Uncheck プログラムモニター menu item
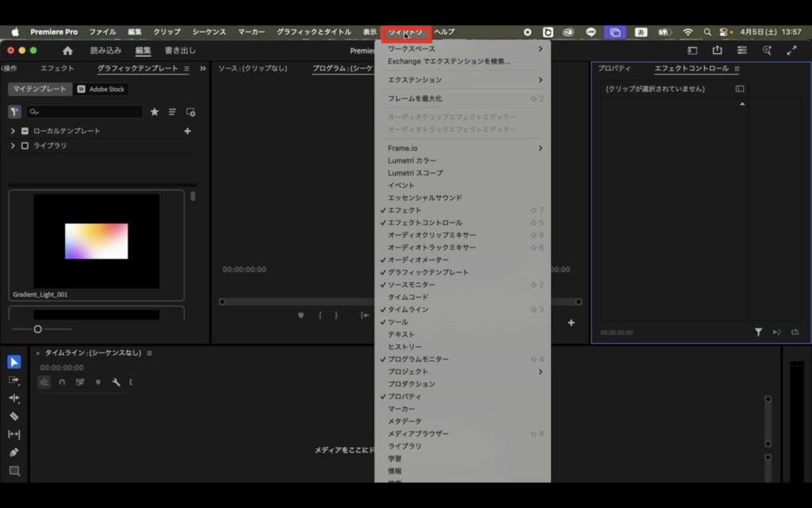 [x=463, y=360]
